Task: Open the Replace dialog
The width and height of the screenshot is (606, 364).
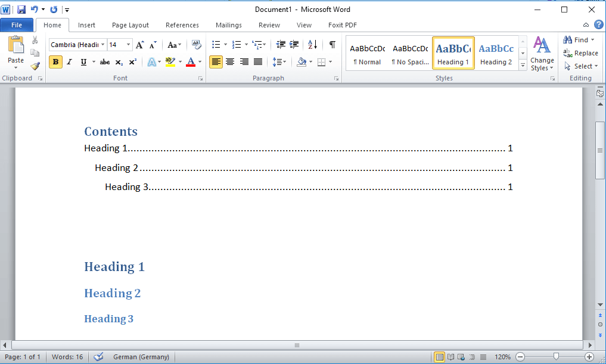Action: click(581, 53)
